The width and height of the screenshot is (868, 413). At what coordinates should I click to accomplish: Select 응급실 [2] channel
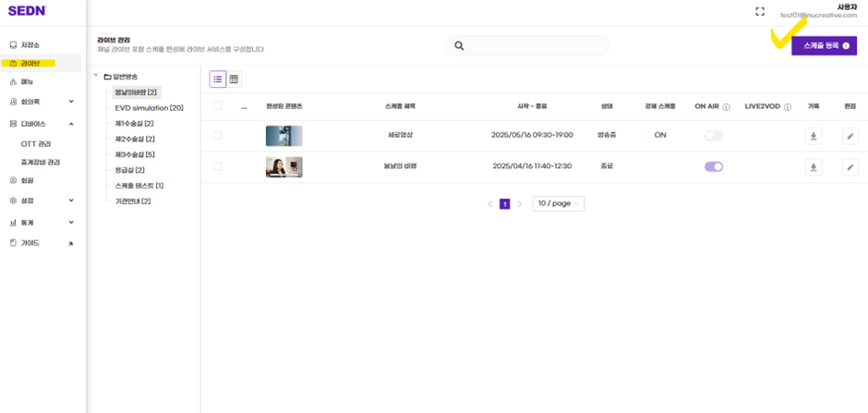click(x=129, y=170)
